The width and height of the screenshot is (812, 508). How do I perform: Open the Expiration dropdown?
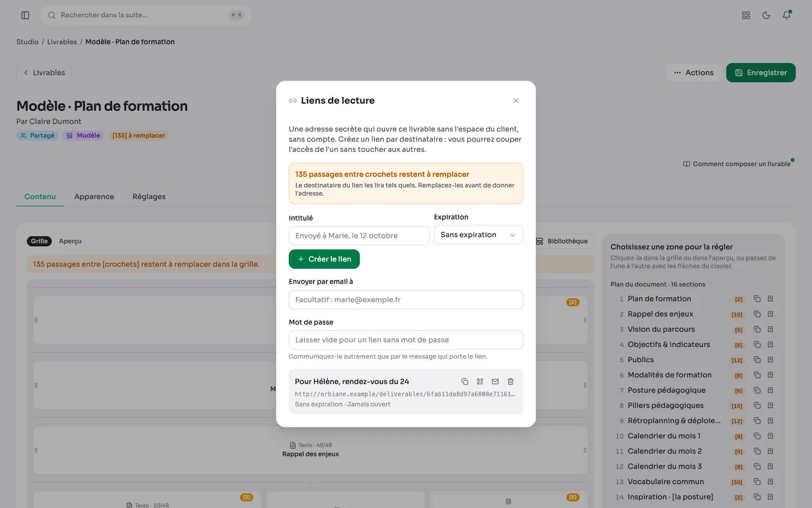coord(478,235)
